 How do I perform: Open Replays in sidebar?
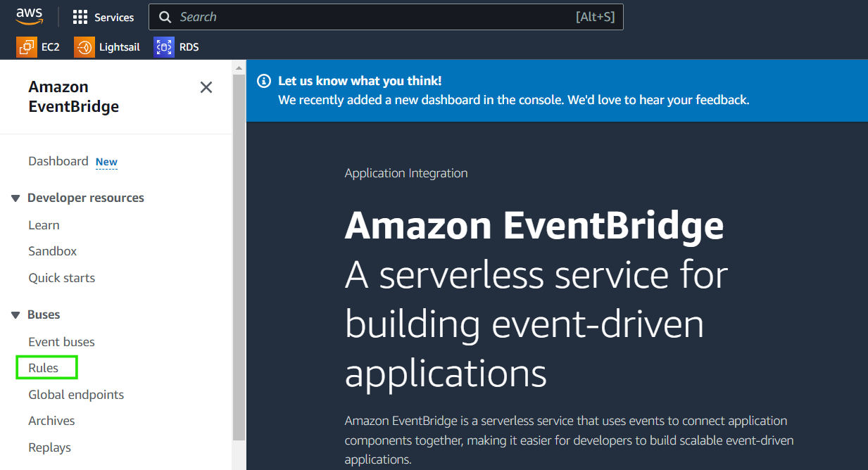(49, 447)
